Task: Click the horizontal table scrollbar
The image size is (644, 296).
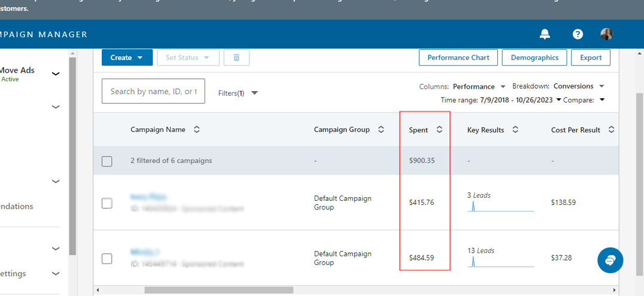Action: [218, 290]
